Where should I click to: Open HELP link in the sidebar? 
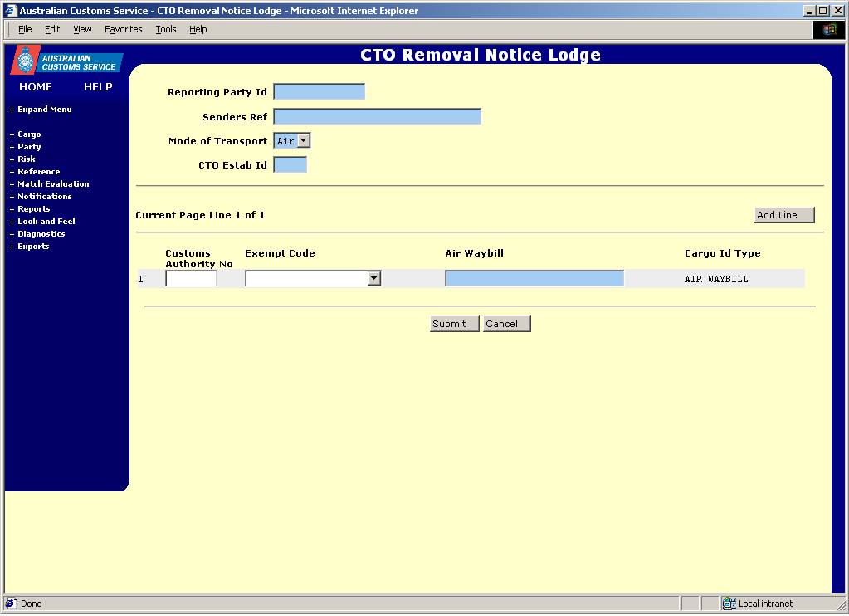point(98,86)
